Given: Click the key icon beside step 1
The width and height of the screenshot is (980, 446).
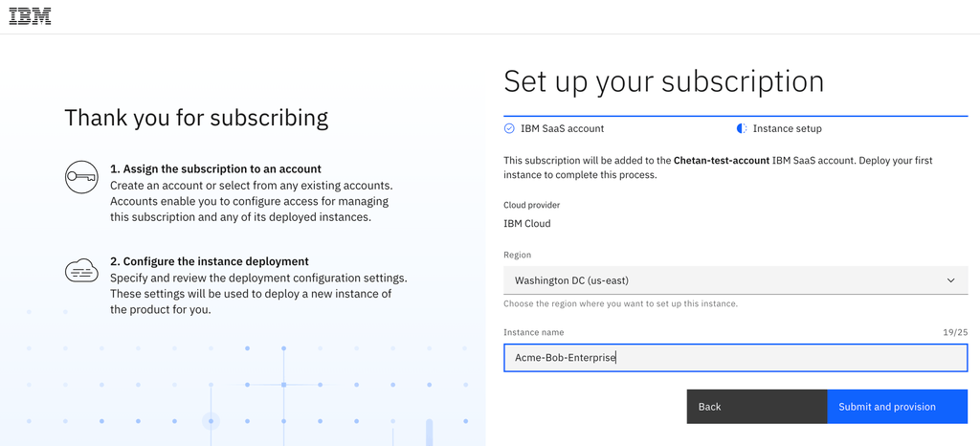Looking at the screenshot, I should 81,177.
